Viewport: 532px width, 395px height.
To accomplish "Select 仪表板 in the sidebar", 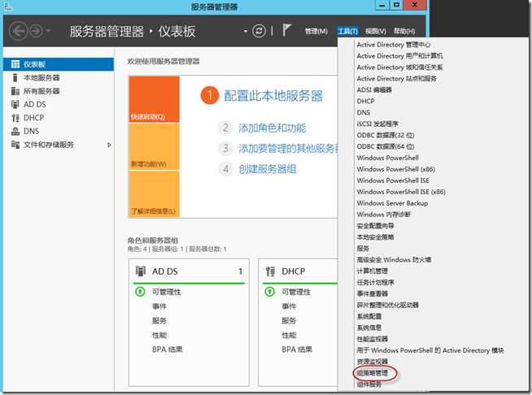I will (59, 64).
